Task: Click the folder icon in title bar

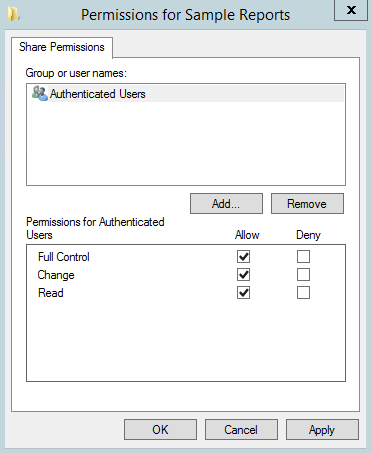Action: pos(14,14)
